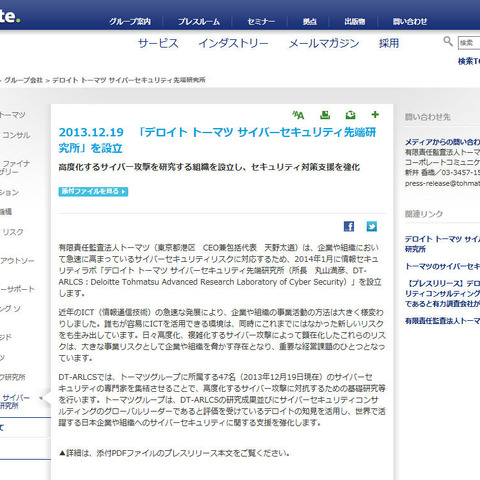Click the green email share icon

pyautogui.click(x=350, y=115)
